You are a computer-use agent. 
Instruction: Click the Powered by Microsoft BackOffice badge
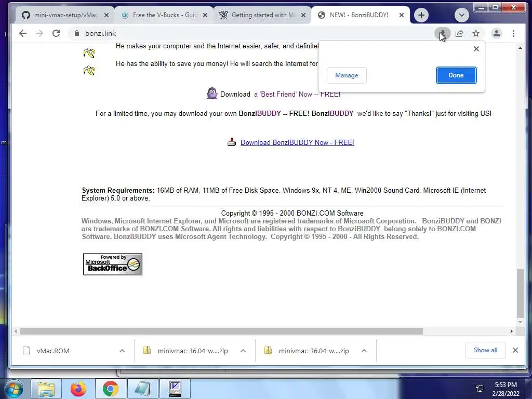click(113, 264)
